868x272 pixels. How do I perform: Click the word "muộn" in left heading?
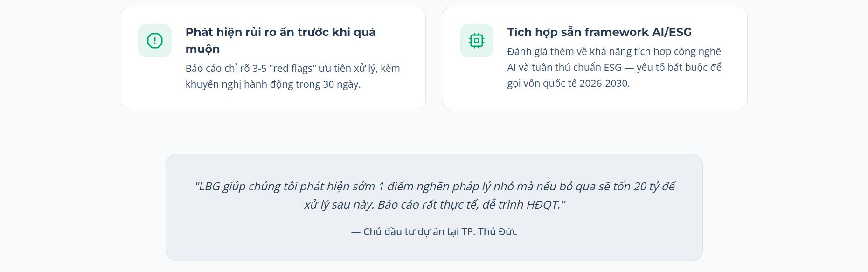[202, 49]
